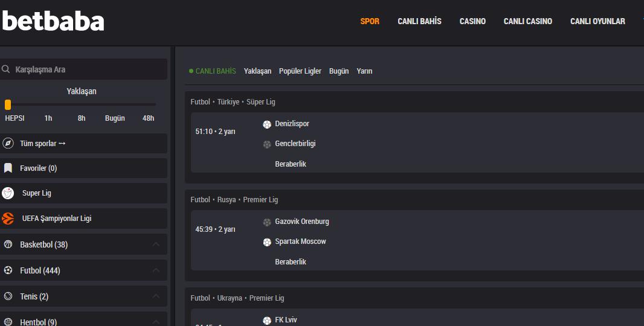Click the ball icon next to FK Lviv

(x=267, y=320)
